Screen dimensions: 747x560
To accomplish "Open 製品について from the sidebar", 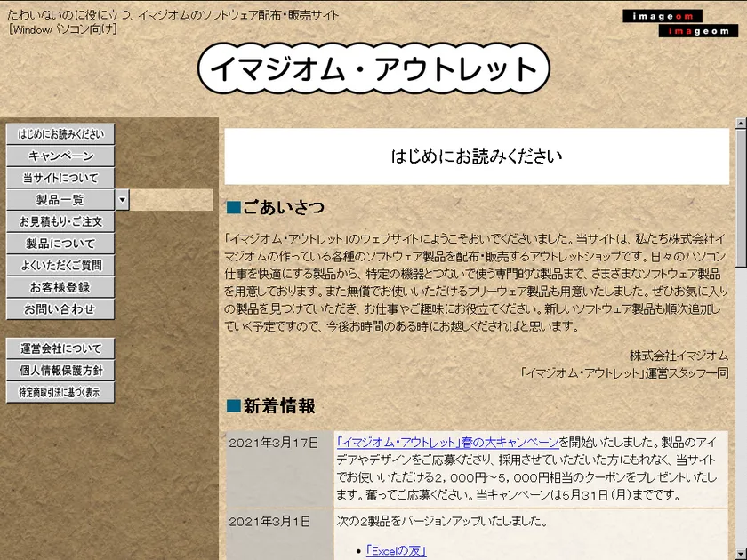I will [60, 244].
